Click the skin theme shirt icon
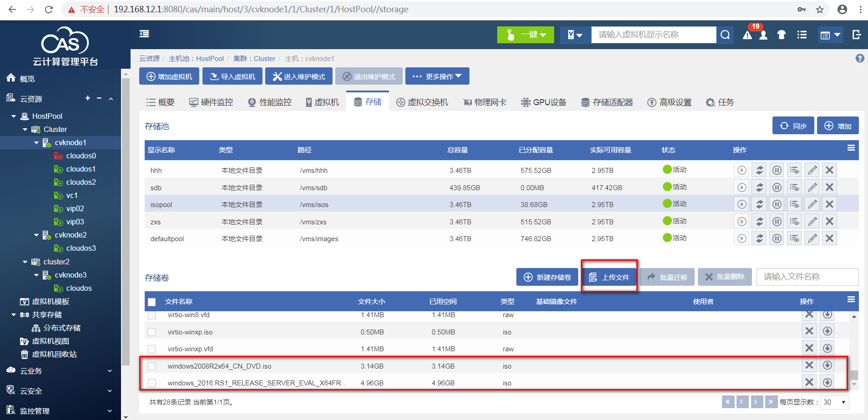The width and height of the screenshot is (868, 420). (x=782, y=35)
